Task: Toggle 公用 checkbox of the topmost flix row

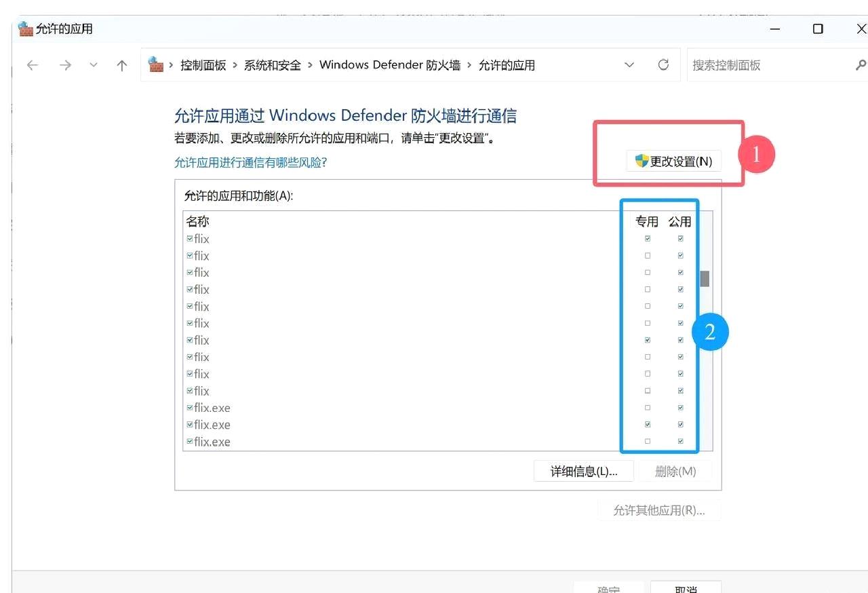Action: point(681,239)
